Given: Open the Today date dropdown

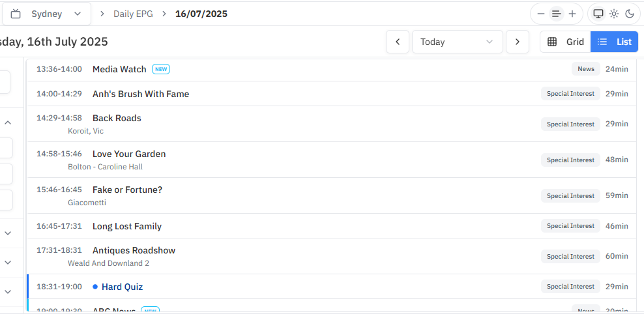Looking at the screenshot, I should 458,42.
